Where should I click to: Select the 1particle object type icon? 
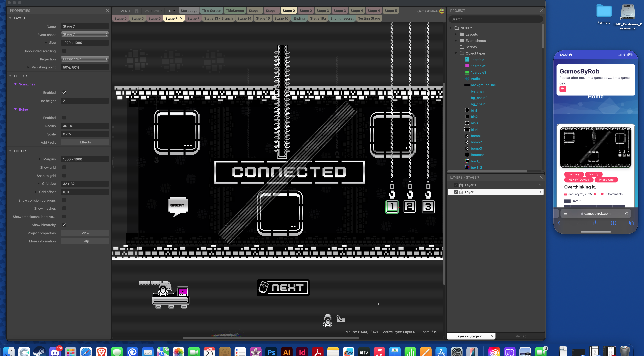tap(467, 60)
